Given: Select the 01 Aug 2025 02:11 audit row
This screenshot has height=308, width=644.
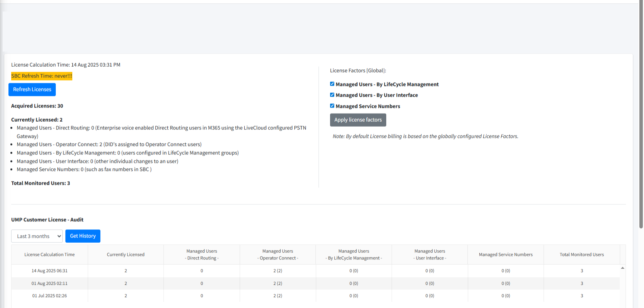Looking at the screenshot, I should click(50, 284).
